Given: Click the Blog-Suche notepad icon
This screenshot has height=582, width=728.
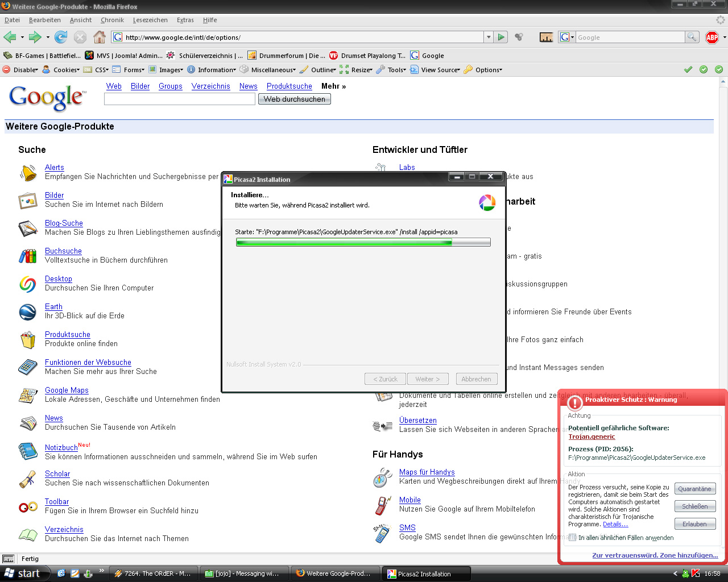Looking at the screenshot, I should click(28, 228).
